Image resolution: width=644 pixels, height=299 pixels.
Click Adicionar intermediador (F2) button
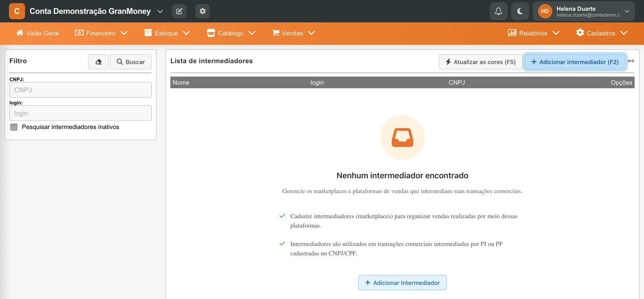point(575,62)
